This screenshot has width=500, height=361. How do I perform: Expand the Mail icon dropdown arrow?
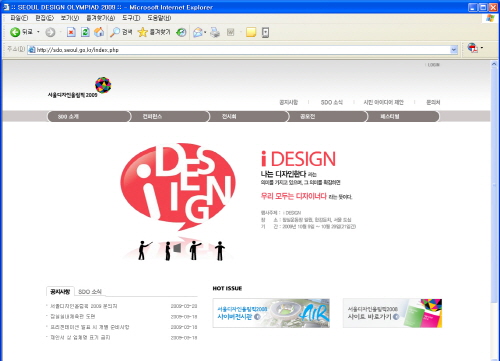[205, 32]
